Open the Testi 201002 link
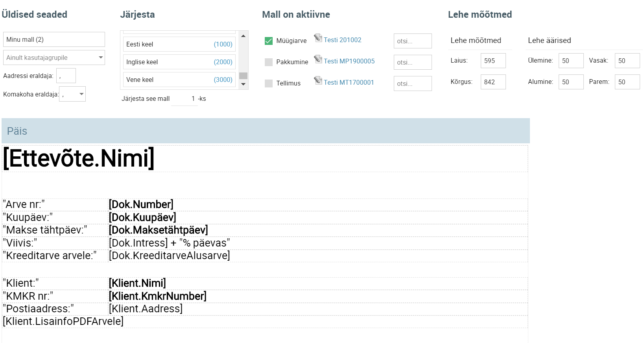The width and height of the screenshot is (644, 343). pyautogui.click(x=342, y=40)
